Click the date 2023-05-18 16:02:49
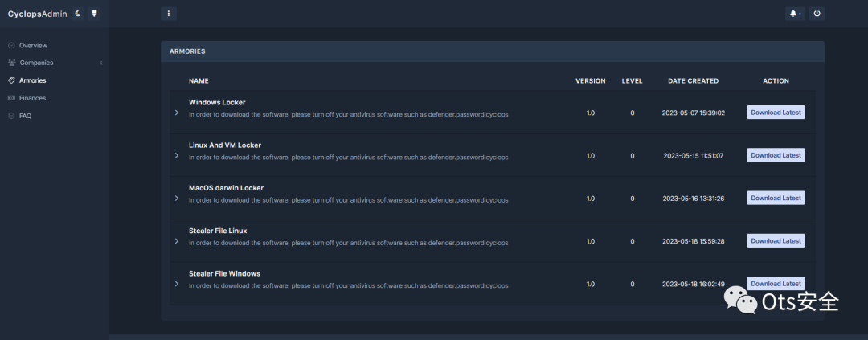The width and height of the screenshot is (868, 340). pos(693,284)
